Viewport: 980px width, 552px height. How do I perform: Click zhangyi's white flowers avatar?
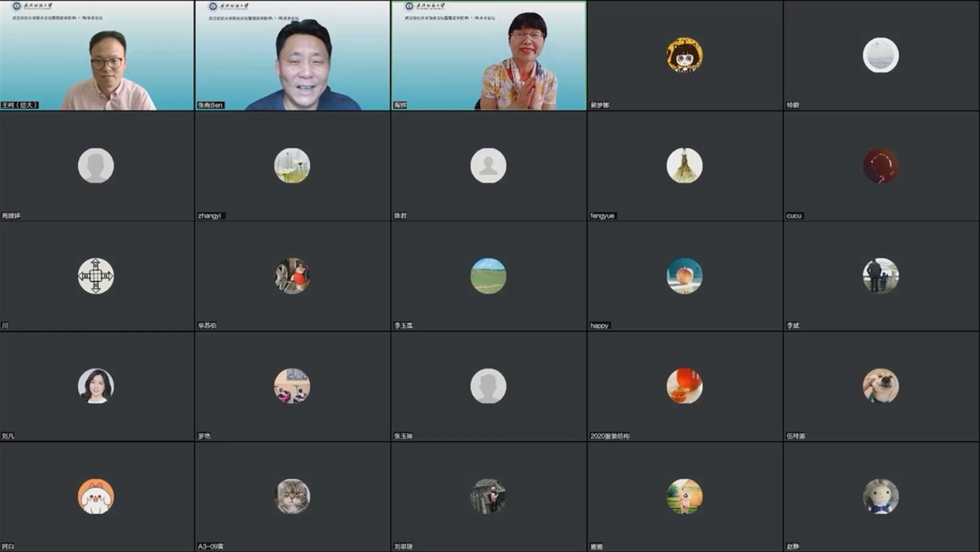tap(292, 166)
